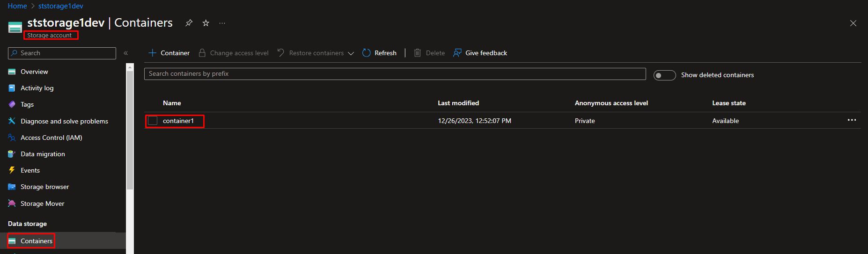The width and height of the screenshot is (868, 254).
Task: Collapse the left navigation menu
Action: pos(125,53)
